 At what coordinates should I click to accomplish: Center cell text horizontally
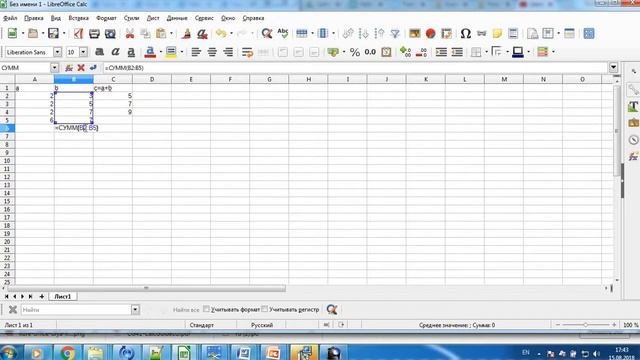click(x=212, y=52)
